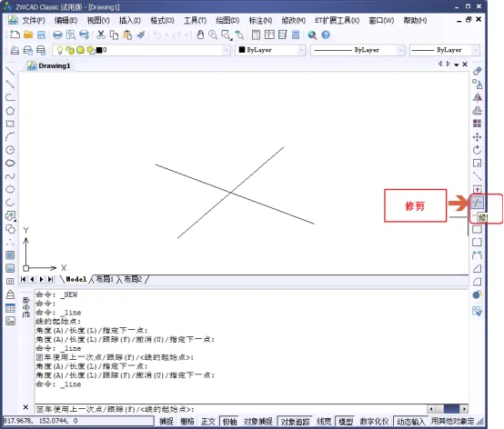
Task: Select the Trim (修剪) tool icon
Action: (478, 203)
